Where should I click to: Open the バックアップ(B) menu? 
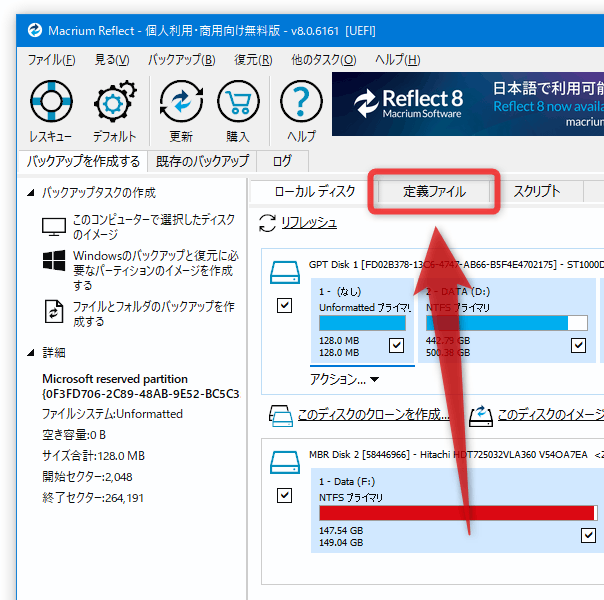click(x=181, y=60)
